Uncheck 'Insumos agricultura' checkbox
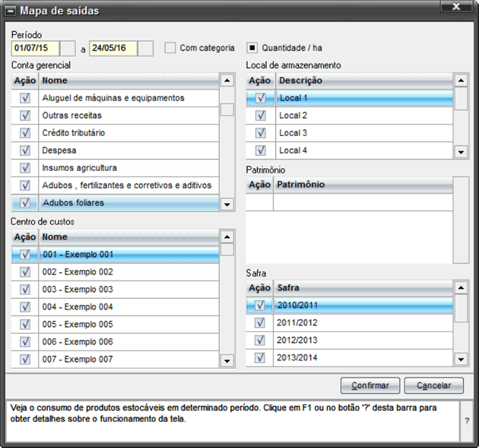 tap(25, 168)
